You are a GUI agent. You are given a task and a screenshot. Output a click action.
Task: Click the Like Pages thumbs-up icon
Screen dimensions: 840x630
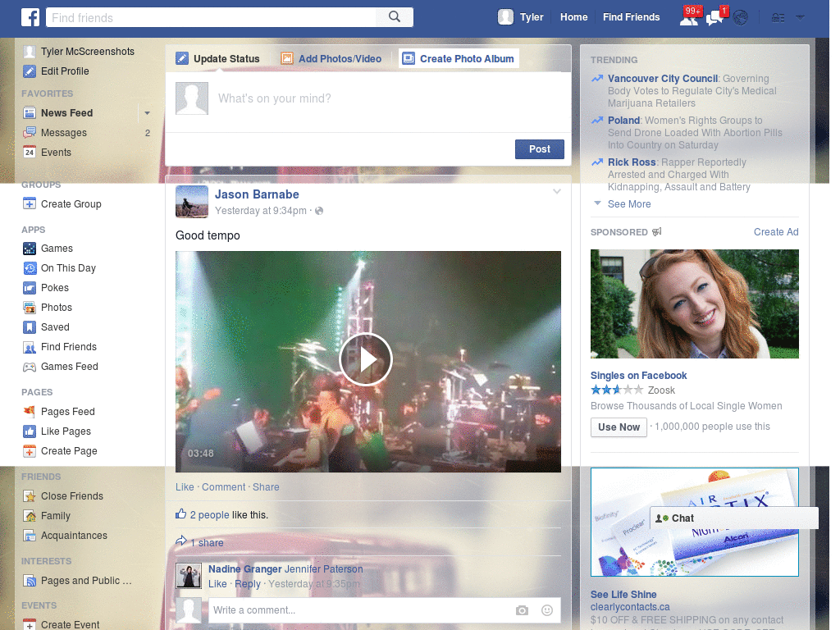pos(30,431)
